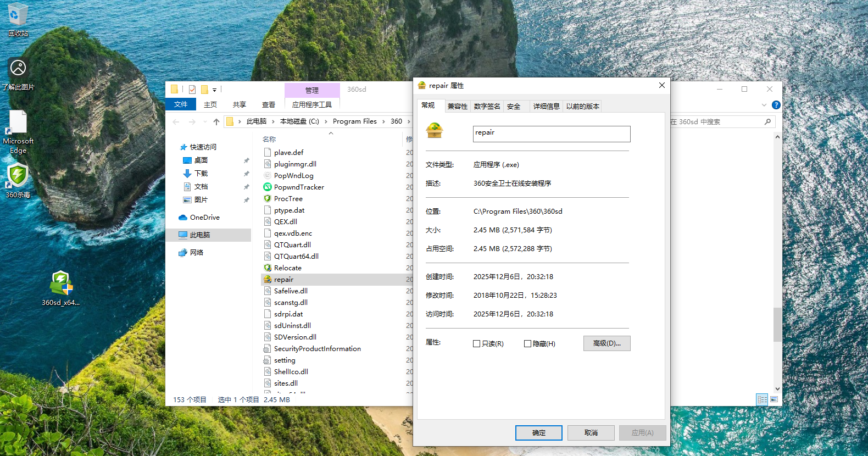Click the 桌面 folder icon in sidebar
Screen dimensions: 868x456
187,160
